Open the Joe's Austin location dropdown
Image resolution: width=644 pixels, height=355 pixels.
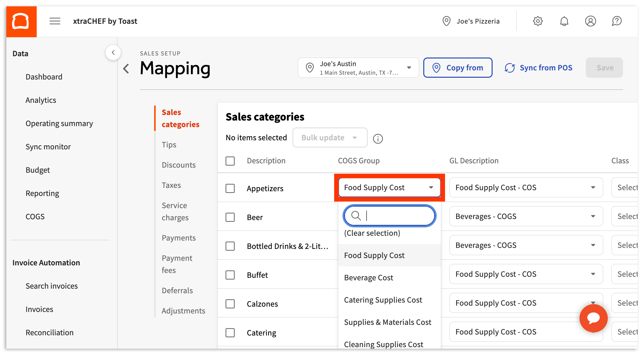(x=409, y=68)
